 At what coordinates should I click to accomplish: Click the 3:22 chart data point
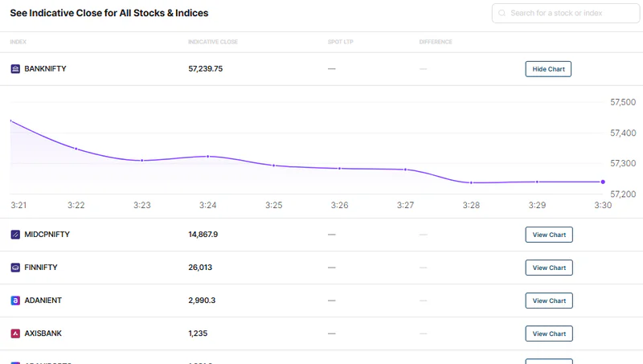76,149
